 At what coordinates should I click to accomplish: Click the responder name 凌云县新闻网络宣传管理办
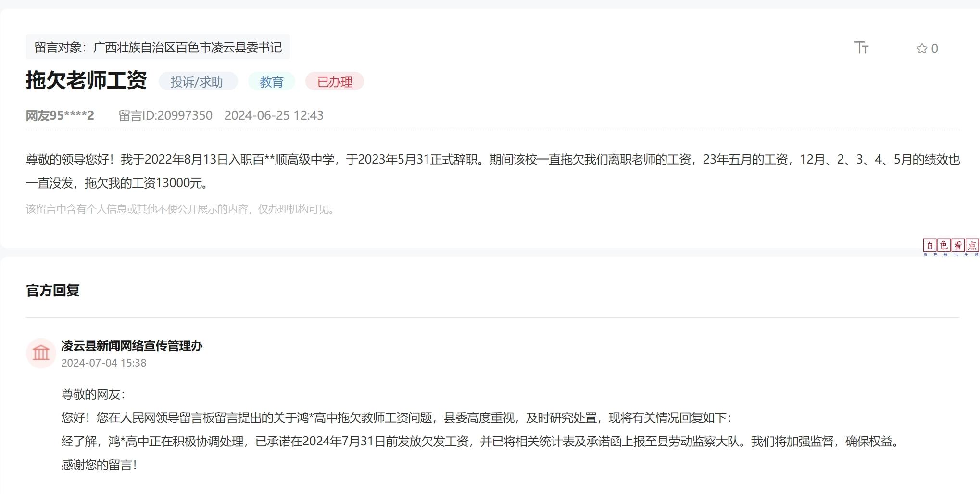point(132,346)
